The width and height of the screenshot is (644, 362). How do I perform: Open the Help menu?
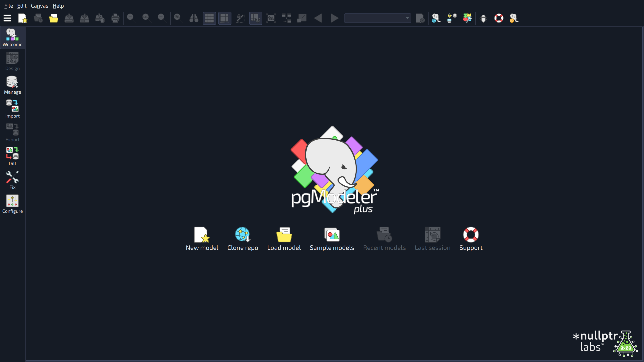click(x=58, y=6)
